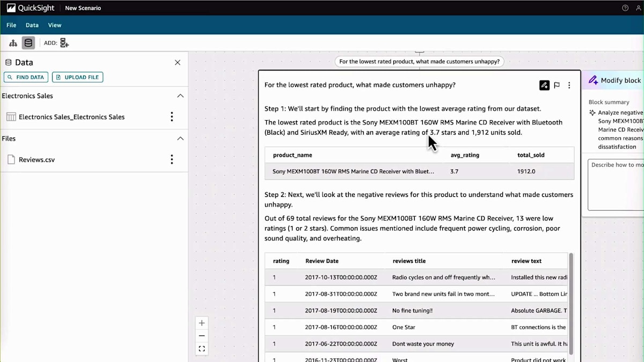Collapse the Electronics Sales section
The width and height of the screenshot is (644, 362).
click(180, 96)
